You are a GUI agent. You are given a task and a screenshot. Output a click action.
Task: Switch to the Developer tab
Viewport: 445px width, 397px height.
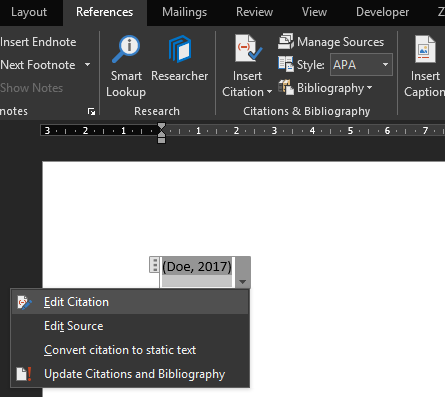[382, 12]
